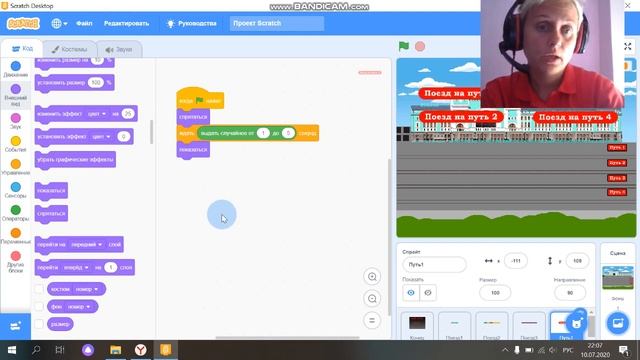The height and width of the screenshot is (360, 640).
Task: Click the Направление value field
Action: [x=570, y=293]
